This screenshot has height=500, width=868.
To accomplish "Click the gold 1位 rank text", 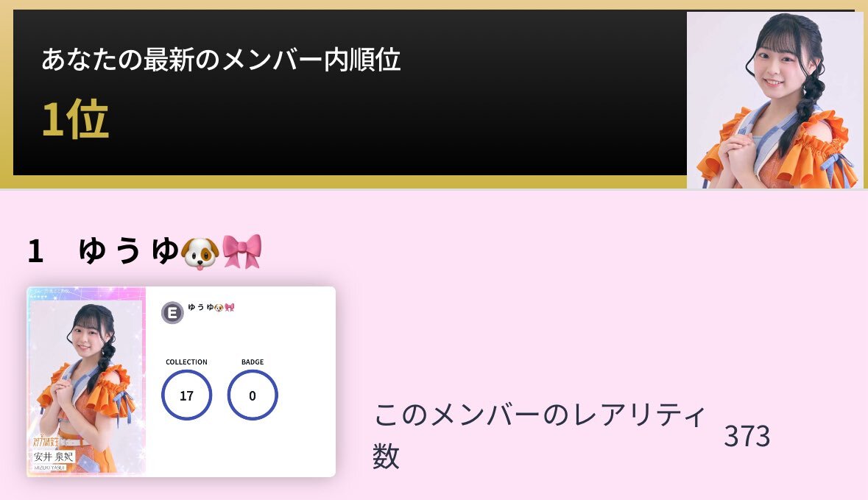I will tap(75, 119).
